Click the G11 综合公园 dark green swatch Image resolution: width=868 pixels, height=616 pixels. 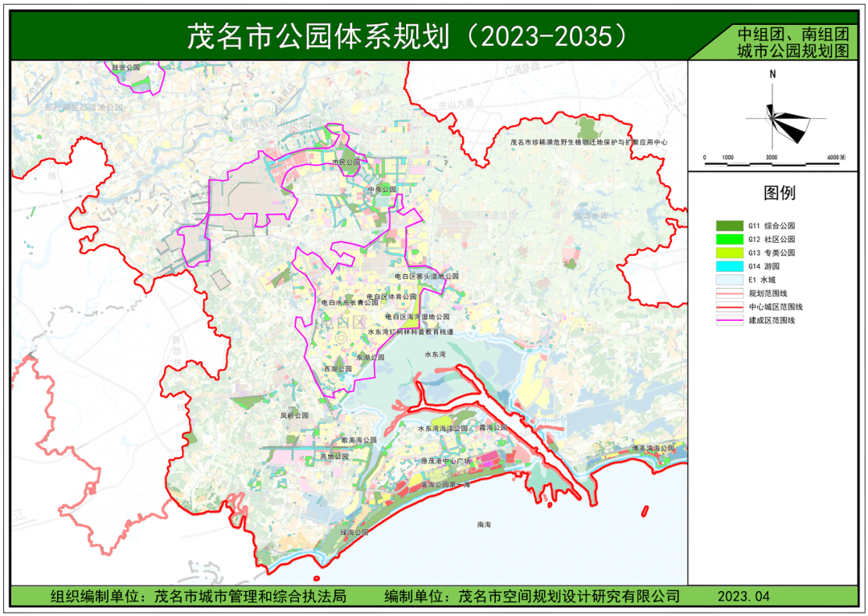[x=729, y=226]
